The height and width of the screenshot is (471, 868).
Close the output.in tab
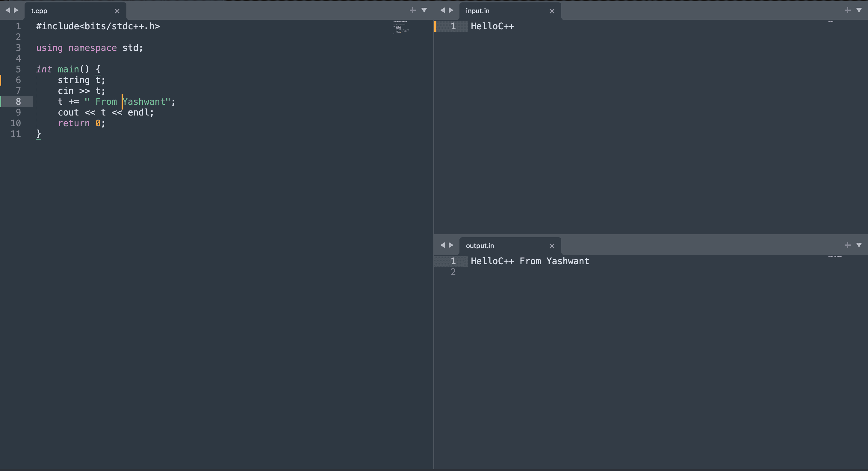552,246
